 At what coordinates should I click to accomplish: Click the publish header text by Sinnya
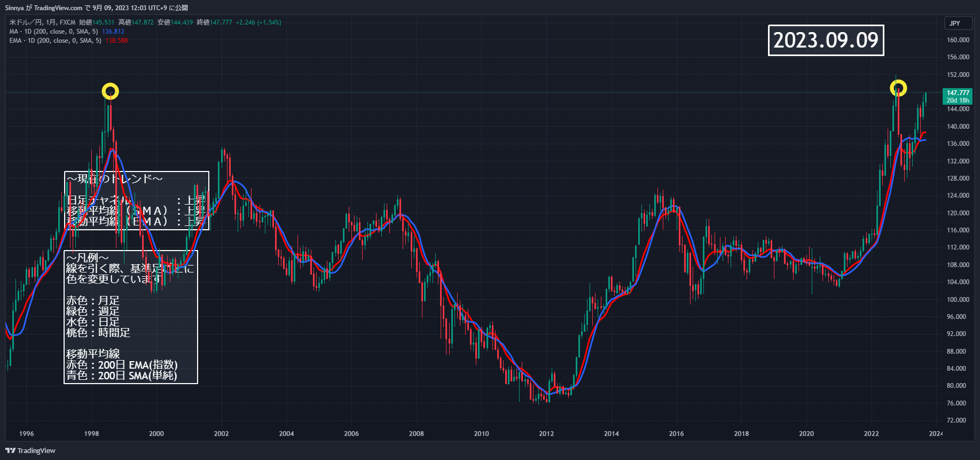(97, 7)
